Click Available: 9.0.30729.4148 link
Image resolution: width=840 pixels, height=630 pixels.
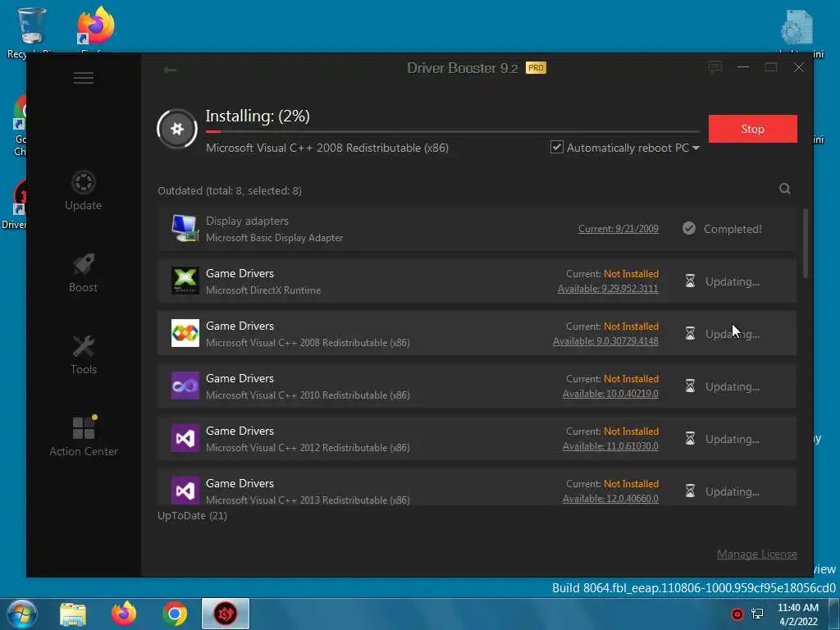(605, 341)
